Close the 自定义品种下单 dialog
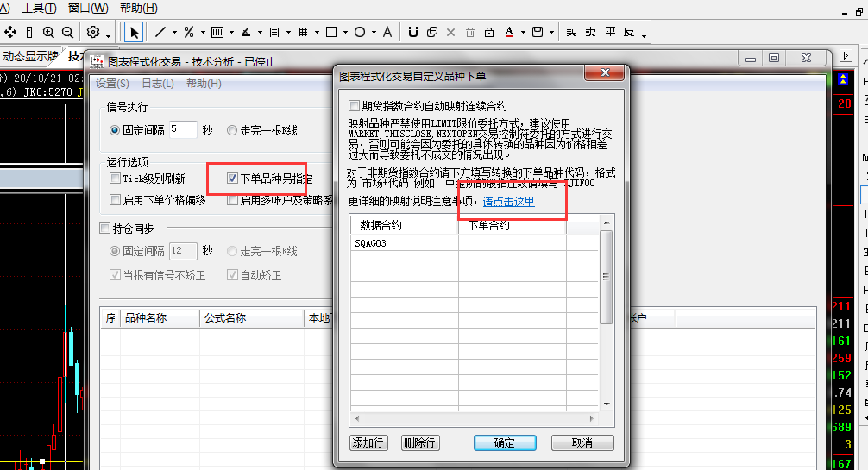 605,72
